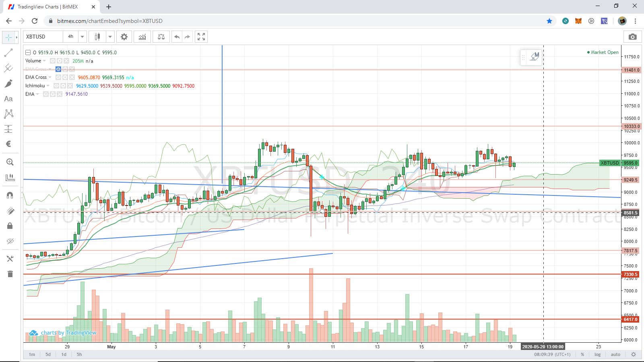Toggle hide all drawing tools
The height and width of the screenshot is (362, 644).
10,241
